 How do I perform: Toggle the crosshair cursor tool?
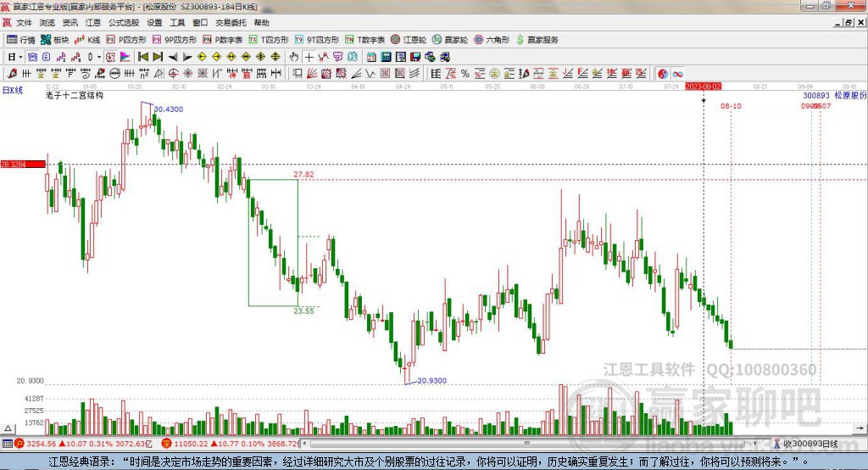click(309, 57)
